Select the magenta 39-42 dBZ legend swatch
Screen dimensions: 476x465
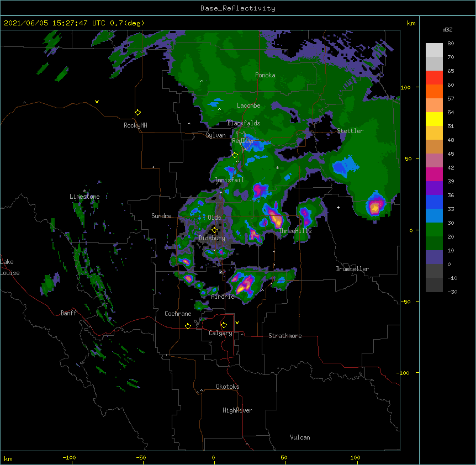434,174
